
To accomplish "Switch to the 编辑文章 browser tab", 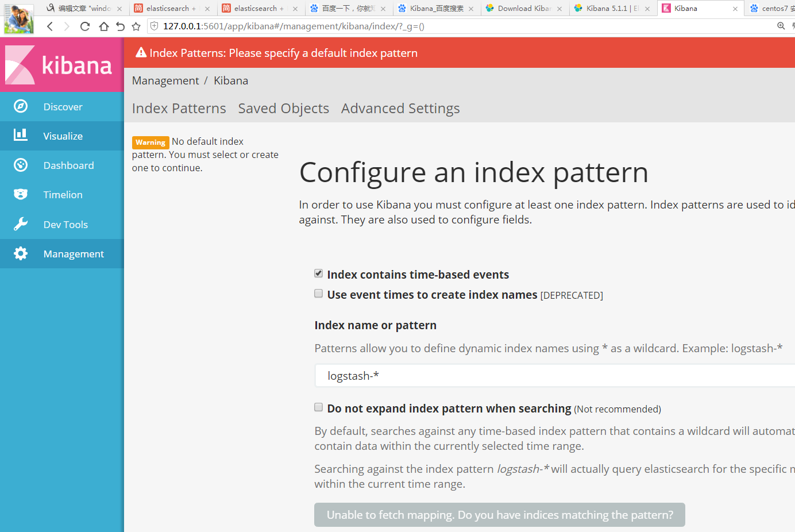I will tap(84, 9).
